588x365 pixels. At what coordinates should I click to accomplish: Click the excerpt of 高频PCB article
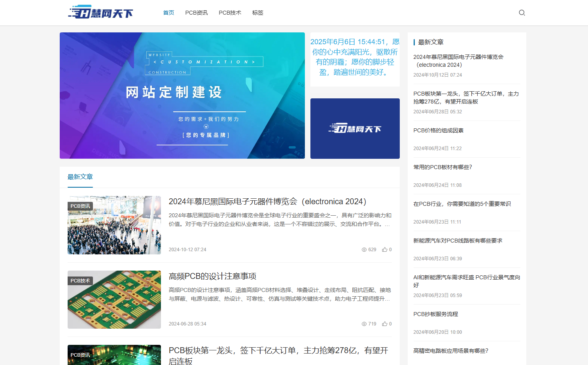280,294
